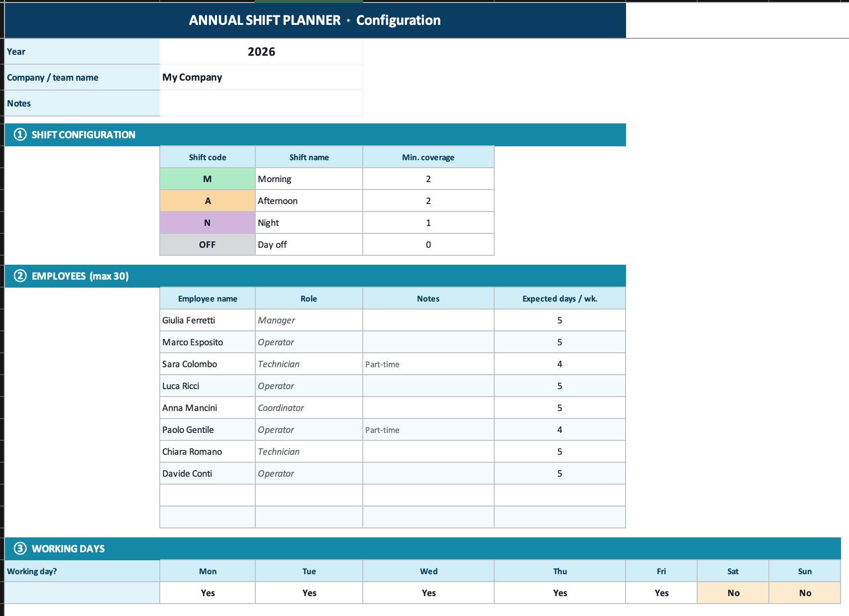Viewport: 849px width, 616px height.
Task: Select the 'Coordinator' role cell
Action: pyautogui.click(x=309, y=408)
